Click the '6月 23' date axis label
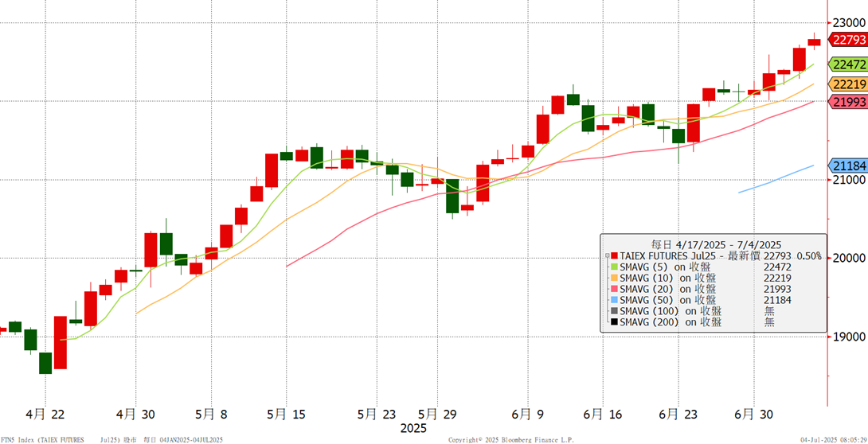Viewport: 868px width, 444px height. click(x=678, y=415)
